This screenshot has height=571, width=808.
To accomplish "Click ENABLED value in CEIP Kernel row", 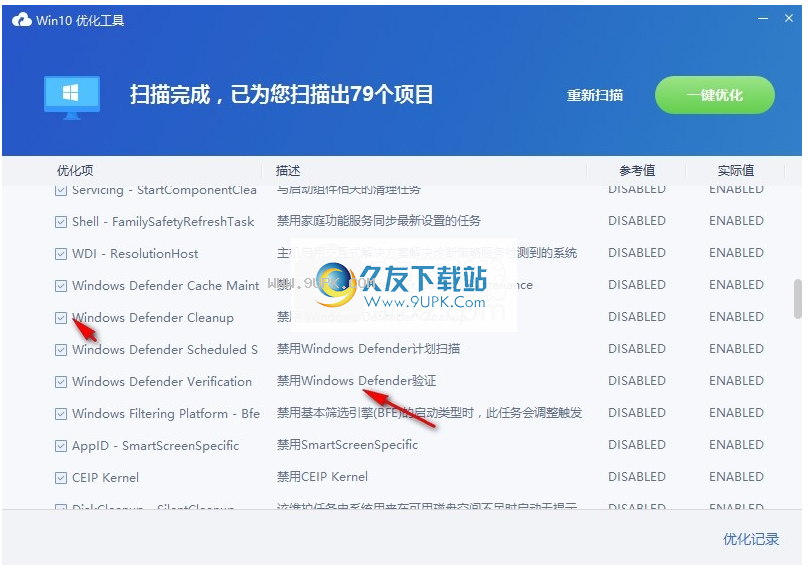I will pyautogui.click(x=736, y=477).
